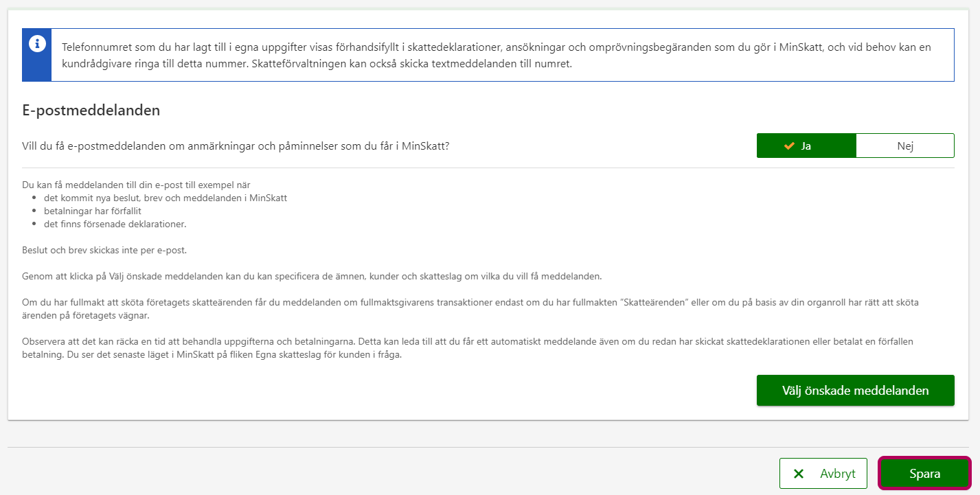Click bullet 'det kommit nya beslut' text
Viewport: 980px width, 495px height.
(x=165, y=198)
